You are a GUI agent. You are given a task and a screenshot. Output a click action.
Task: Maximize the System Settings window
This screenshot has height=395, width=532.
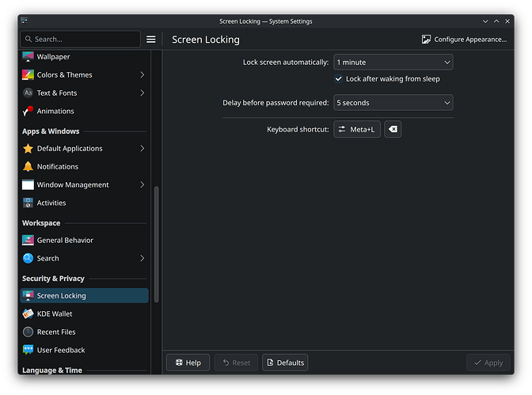pyautogui.click(x=496, y=21)
